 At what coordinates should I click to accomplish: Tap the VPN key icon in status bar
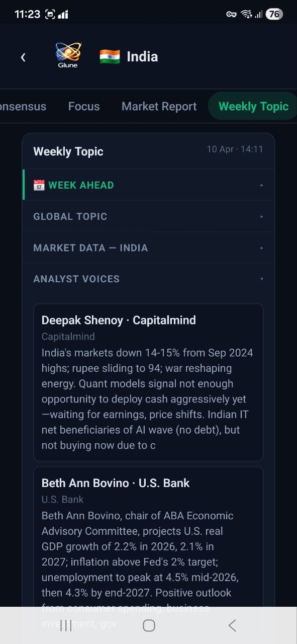pos(231,14)
